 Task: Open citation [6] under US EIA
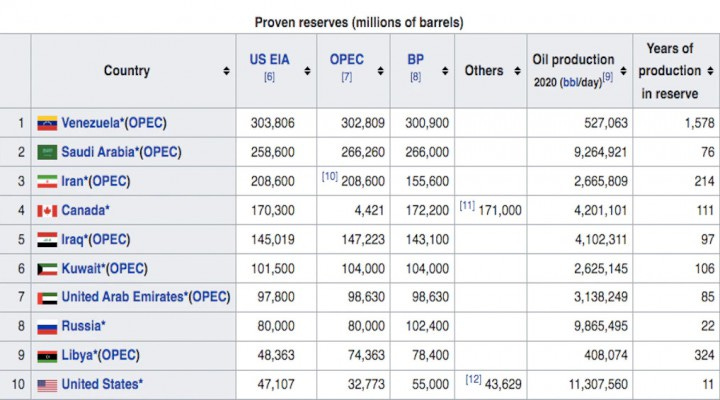coord(270,77)
